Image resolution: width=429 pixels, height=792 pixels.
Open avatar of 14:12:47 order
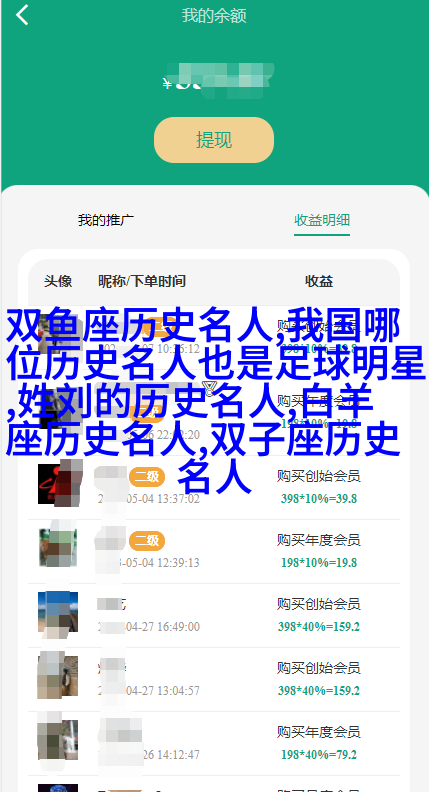[x=58, y=740]
